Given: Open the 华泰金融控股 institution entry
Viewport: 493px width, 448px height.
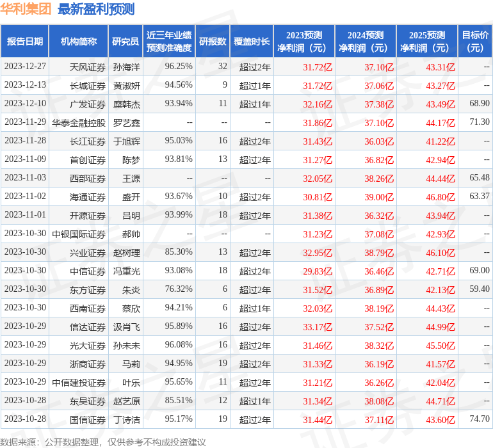Looking at the screenshot, I should point(79,123).
